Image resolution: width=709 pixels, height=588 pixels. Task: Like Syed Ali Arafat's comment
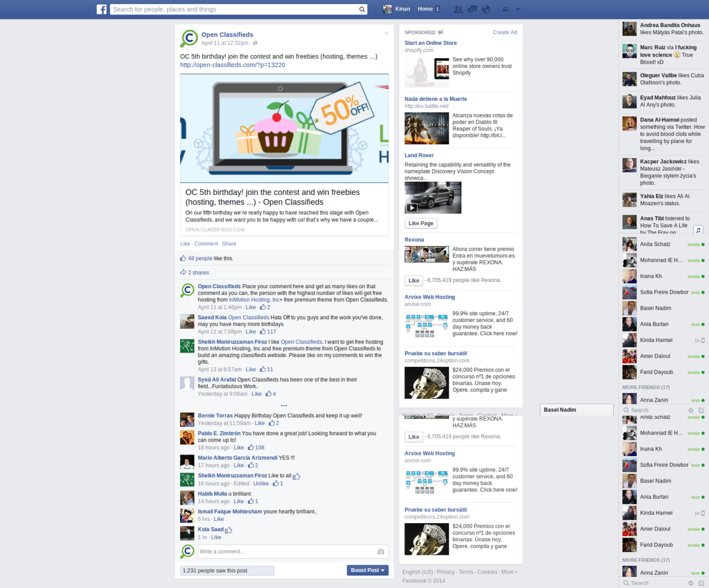pos(256,393)
